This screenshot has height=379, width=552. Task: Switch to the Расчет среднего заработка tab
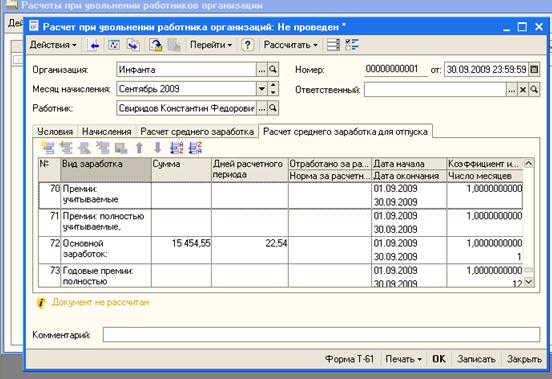[x=197, y=132]
